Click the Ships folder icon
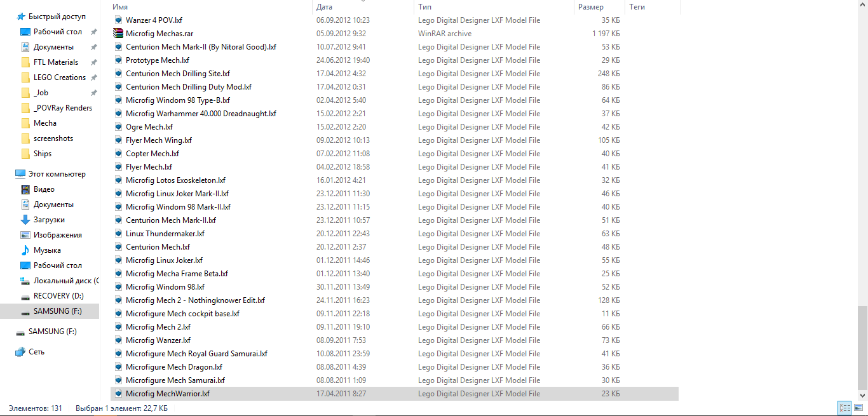Image resolution: width=868 pixels, height=416 pixels. [x=25, y=154]
